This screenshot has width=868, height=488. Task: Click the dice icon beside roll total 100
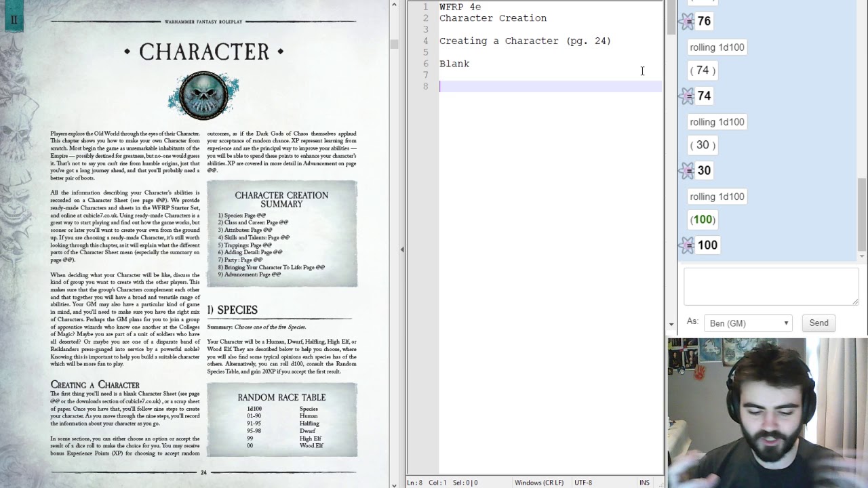click(688, 245)
